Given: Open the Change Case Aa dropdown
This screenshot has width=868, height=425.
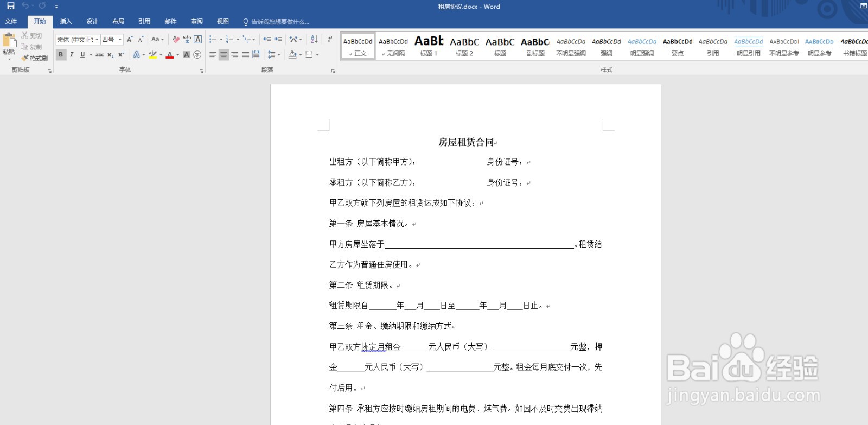Looking at the screenshot, I should click(x=157, y=40).
